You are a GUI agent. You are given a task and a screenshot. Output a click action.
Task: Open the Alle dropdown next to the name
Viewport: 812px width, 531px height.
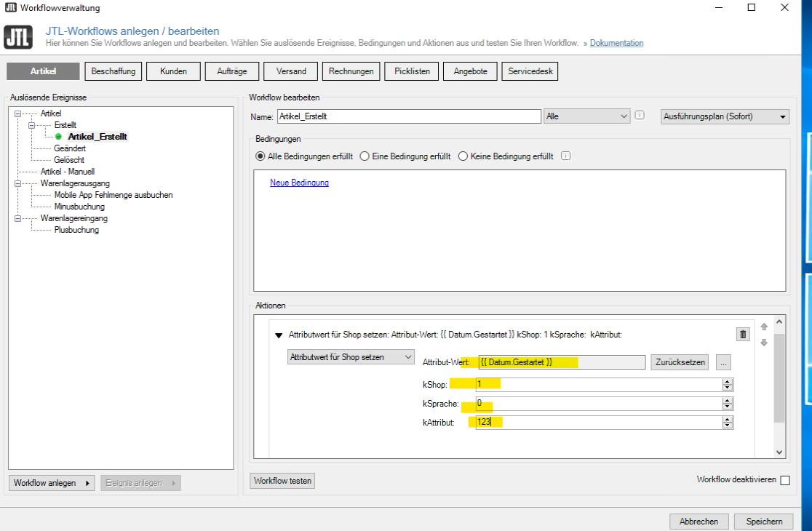tap(586, 116)
